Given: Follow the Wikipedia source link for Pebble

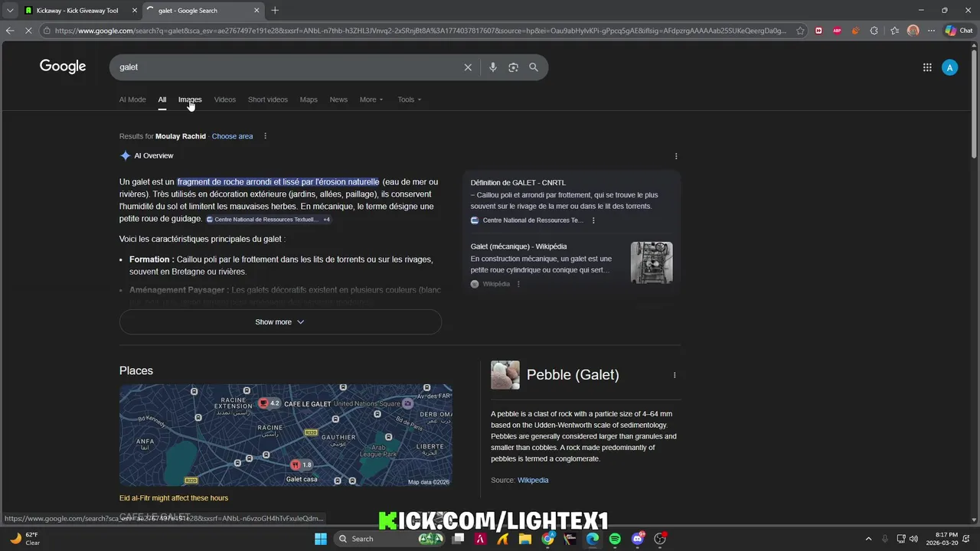Looking at the screenshot, I should [x=533, y=481].
